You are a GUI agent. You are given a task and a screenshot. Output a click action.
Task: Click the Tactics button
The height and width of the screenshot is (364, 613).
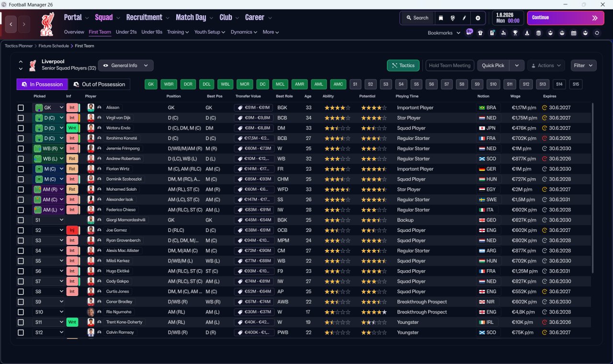(403, 66)
